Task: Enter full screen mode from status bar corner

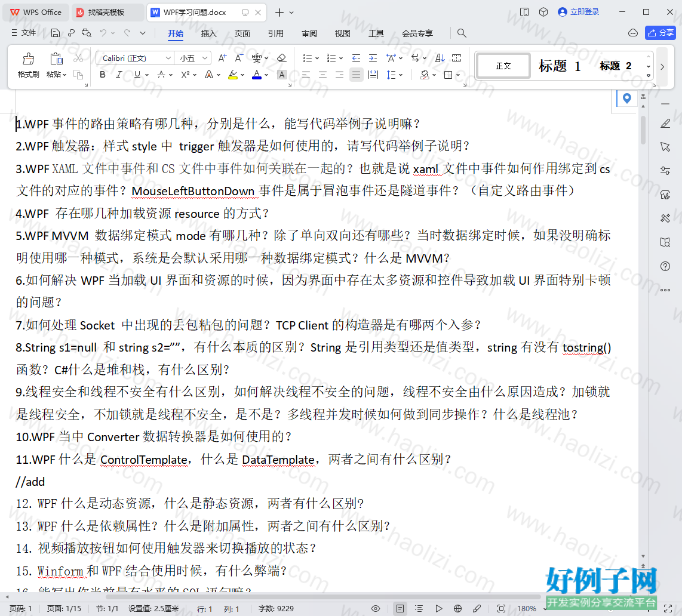Action: tap(668, 609)
